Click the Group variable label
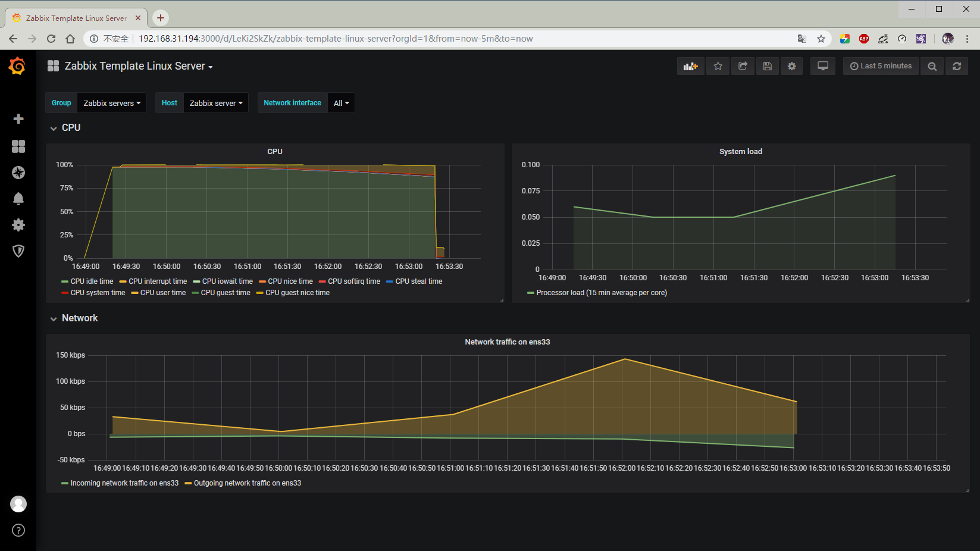980x551 pixels. tap(61, 103)
